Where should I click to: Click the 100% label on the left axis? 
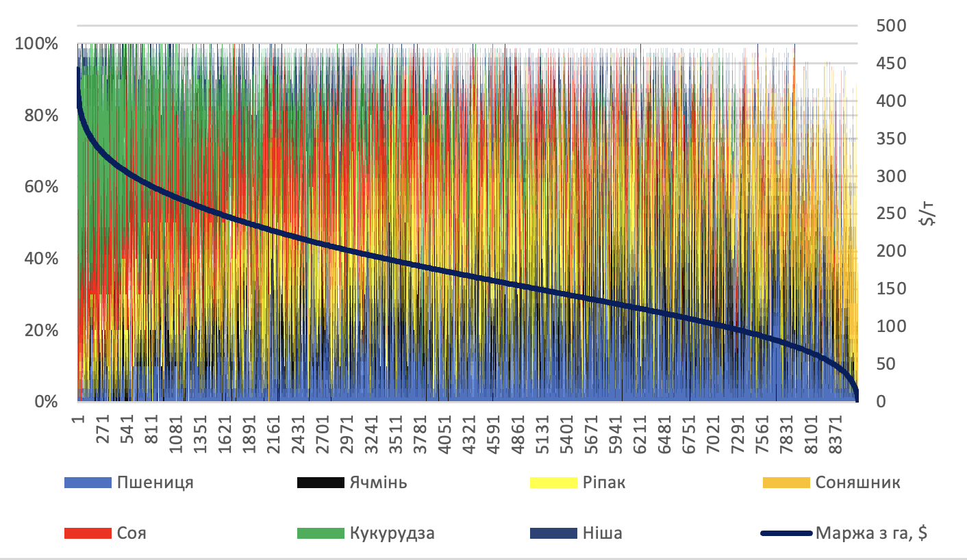(x=37, y=44)
